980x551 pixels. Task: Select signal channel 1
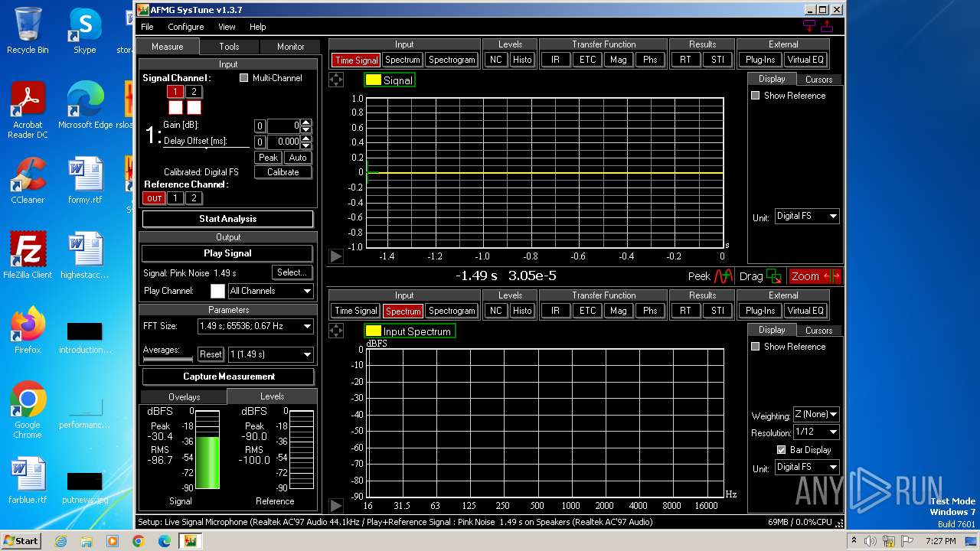[x=175, y=92]
